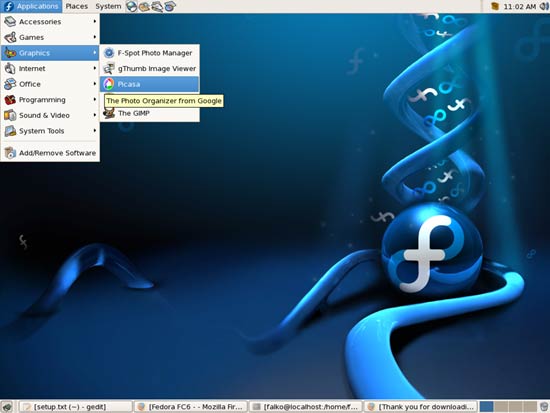Launch F-Spot Photo Manager from Graphics menu

click(x=150, y=53)
